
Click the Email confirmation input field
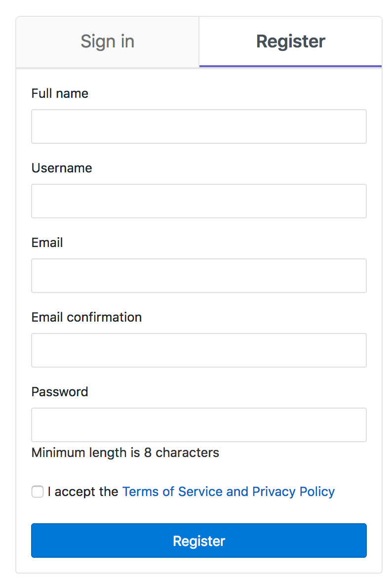[x=199, y=350]
